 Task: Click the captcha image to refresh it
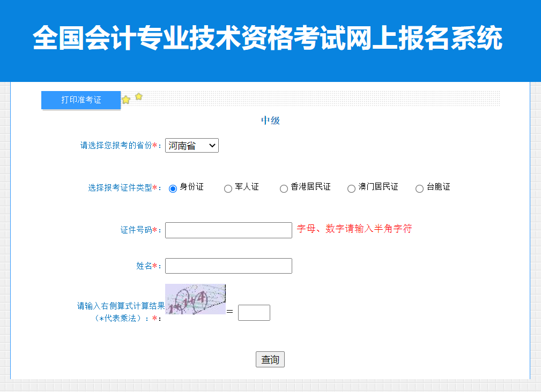pos(196,298)
